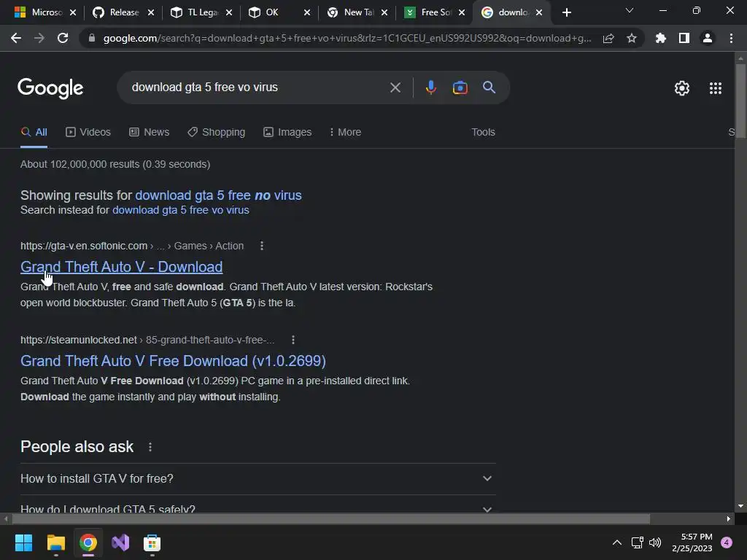
Task: Open Visual Studio from taskbar
Action: pos(120,542)
